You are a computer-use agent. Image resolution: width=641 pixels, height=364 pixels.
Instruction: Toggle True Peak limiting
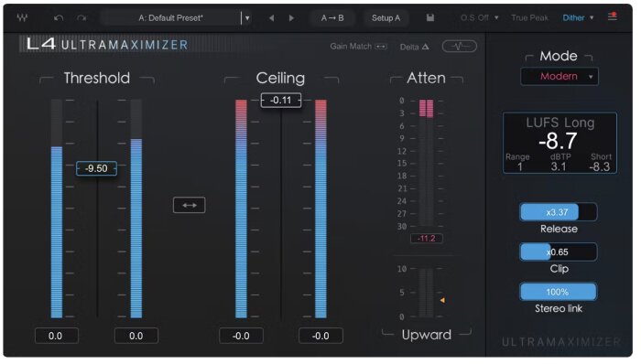[529, 18]
